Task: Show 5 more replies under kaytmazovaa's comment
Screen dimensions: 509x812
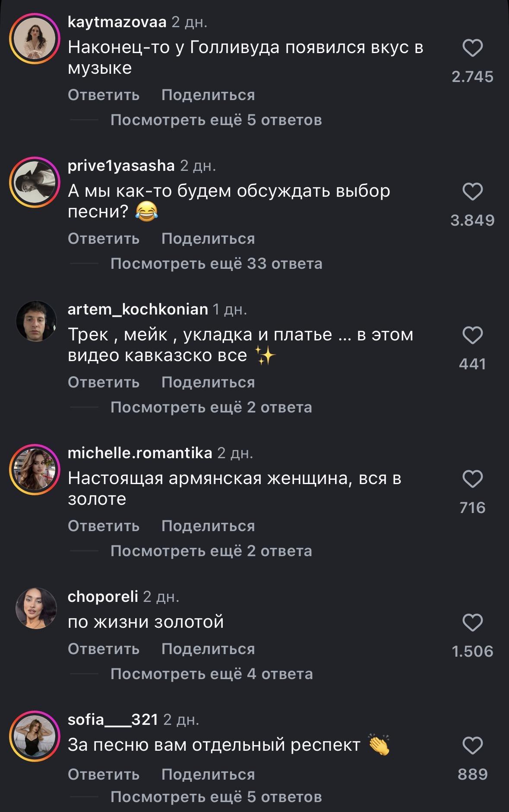Action: pyautogui.click(x=216, y=120)
